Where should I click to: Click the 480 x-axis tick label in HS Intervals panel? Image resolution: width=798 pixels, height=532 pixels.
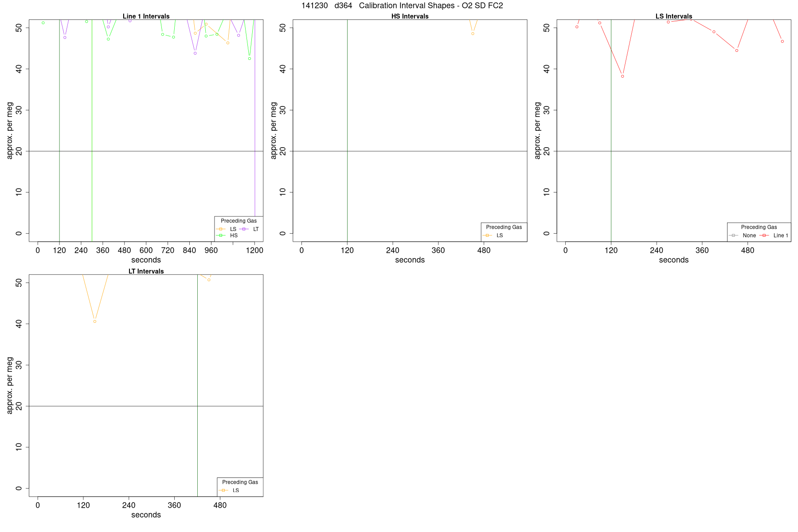[x=484, y=250]
